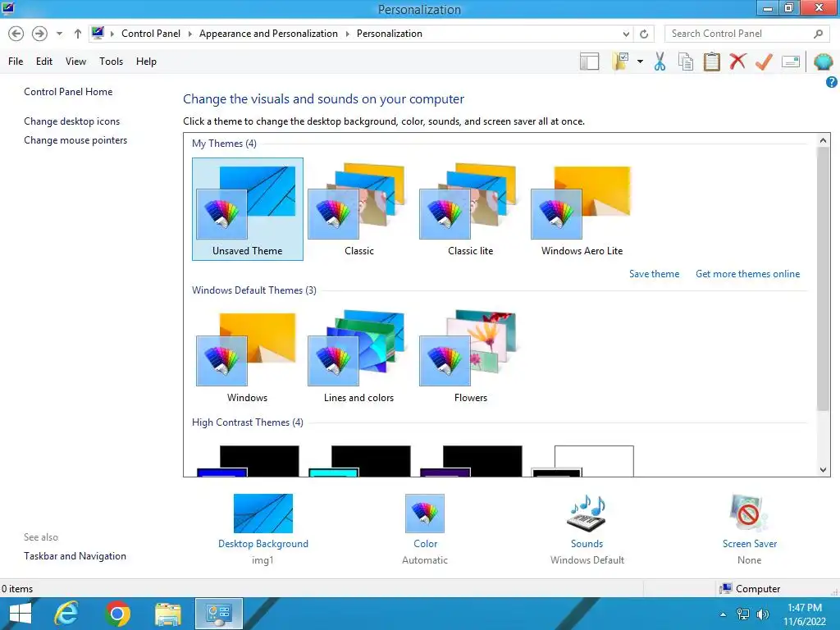Apply the Flowers theme
The height and width of the screenshot is (630, 840).
pyautogui.click(x=470, y=356)
